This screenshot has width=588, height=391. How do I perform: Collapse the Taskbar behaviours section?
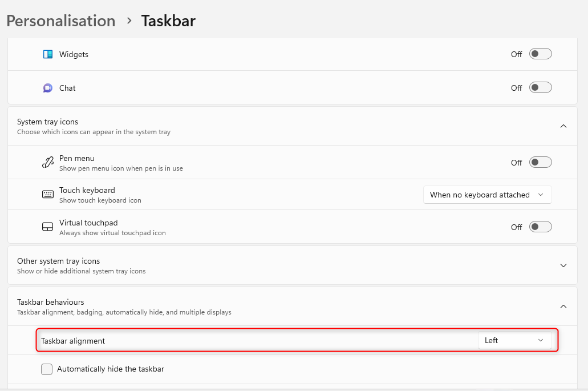(x=563, y=307)
